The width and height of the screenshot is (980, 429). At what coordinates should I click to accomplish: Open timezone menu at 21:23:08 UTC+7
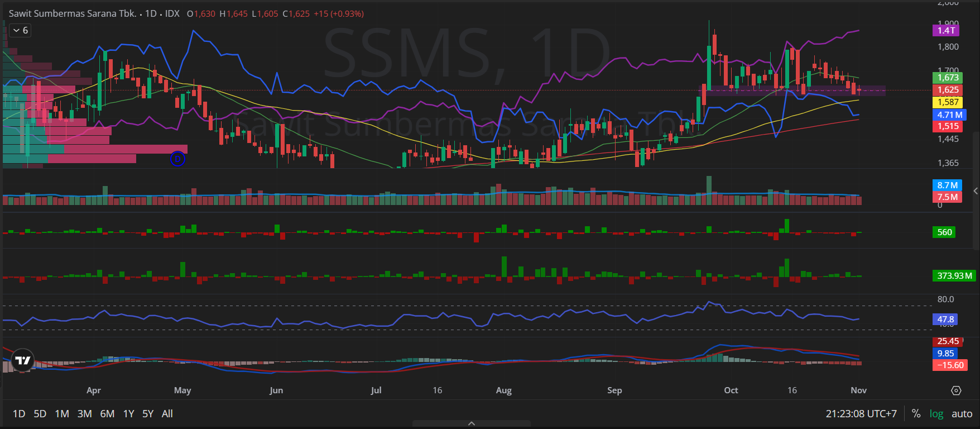click(861, 414)
